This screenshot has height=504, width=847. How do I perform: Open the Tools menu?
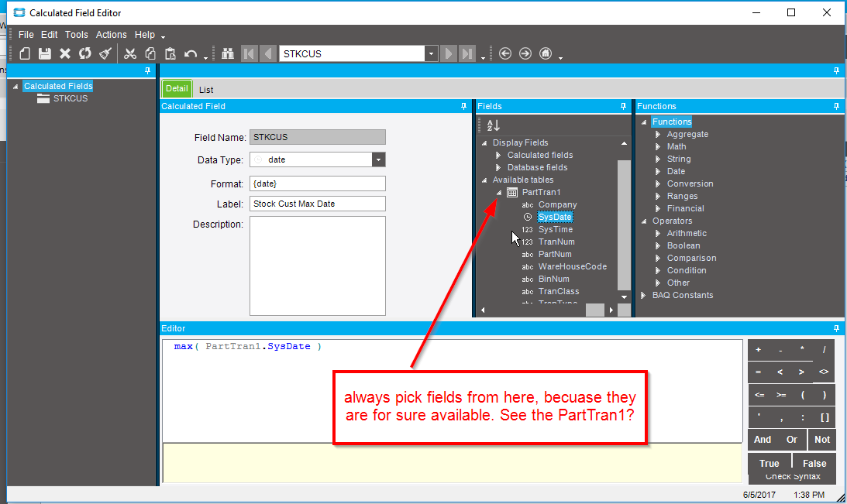76,35
